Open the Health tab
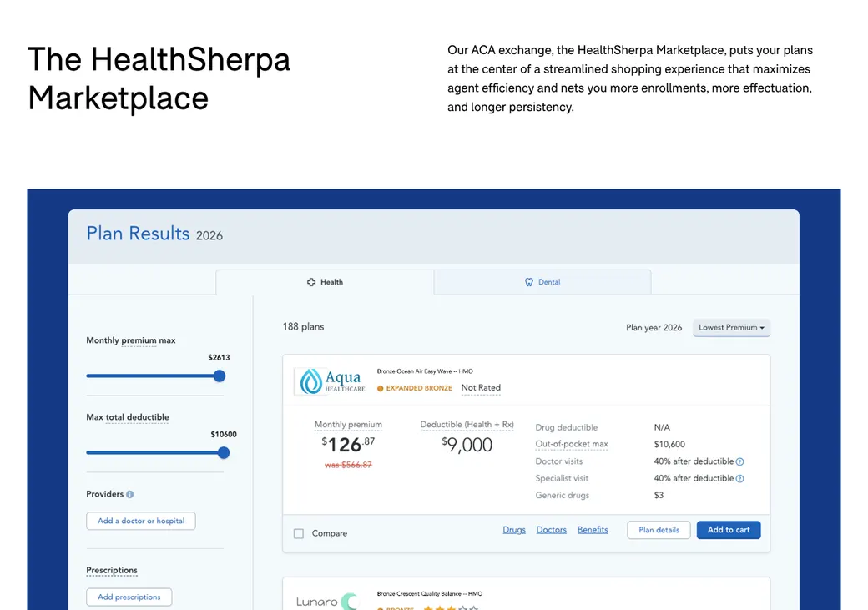 [x=325, y=282]
